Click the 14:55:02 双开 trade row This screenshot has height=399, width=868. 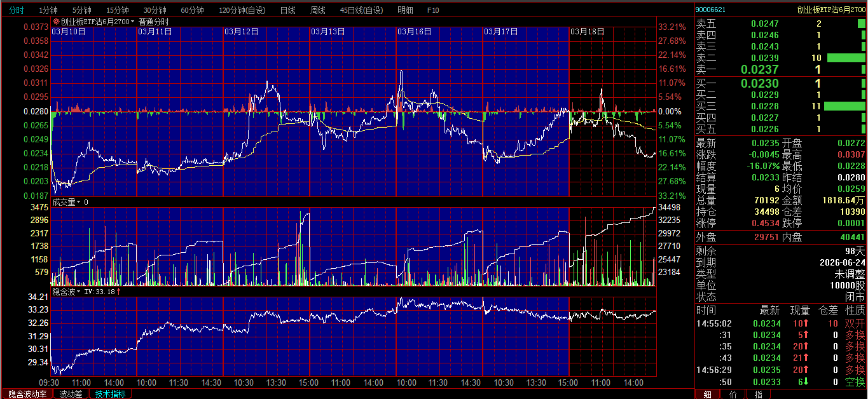pos(781,323)
